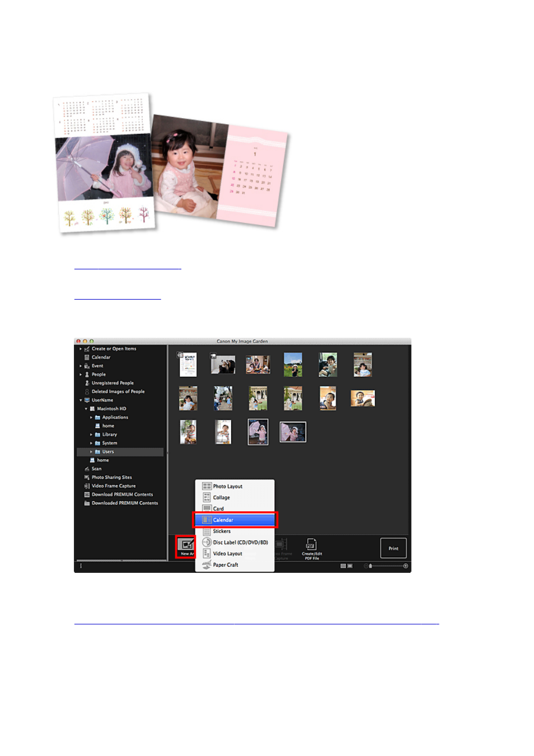Click the zoom in plus icon
Viewport: 534px width, 756px height.
406,566
